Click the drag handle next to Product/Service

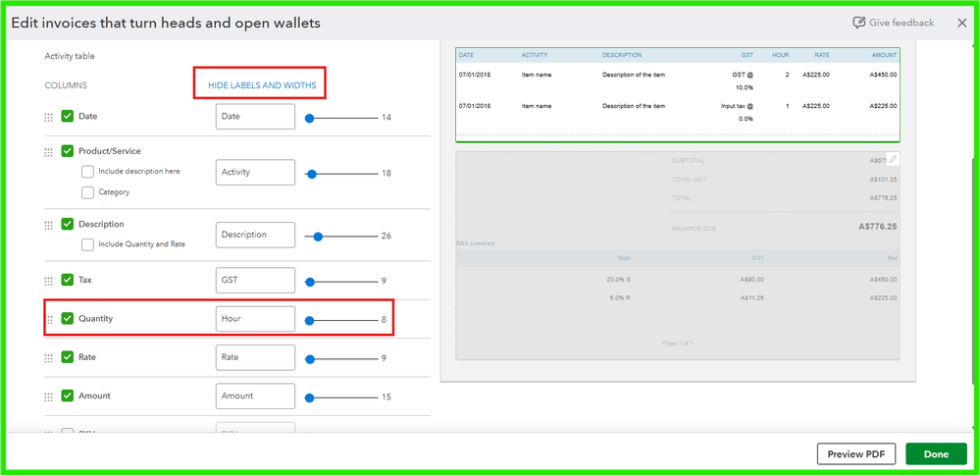[49, 152]
